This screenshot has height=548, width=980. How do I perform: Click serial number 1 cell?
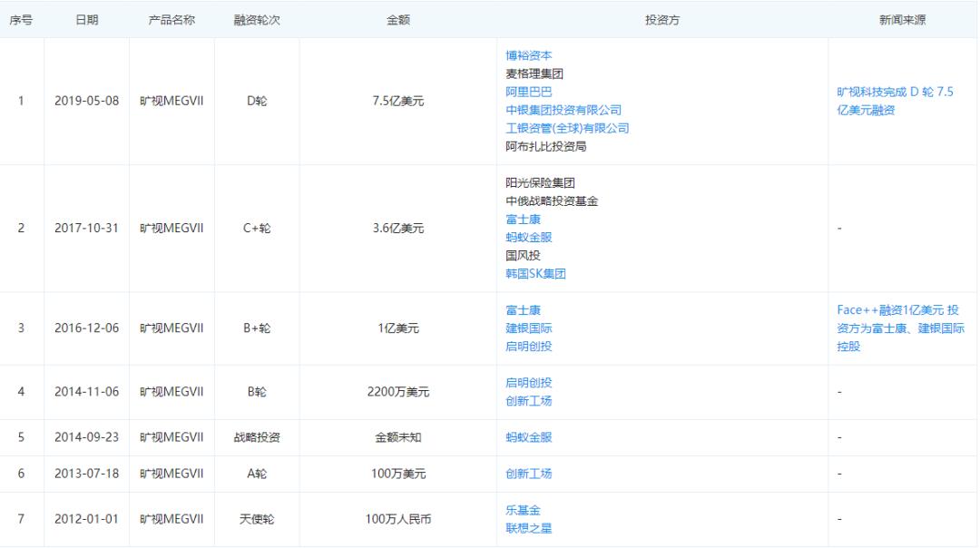(21, 101)
